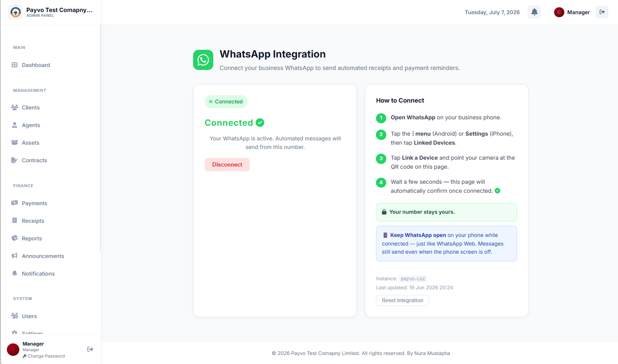The height and width of the screenshot is (364, 618).
Task: Click the sidebar vertical scrollbar
Action: tap(100, 139)
